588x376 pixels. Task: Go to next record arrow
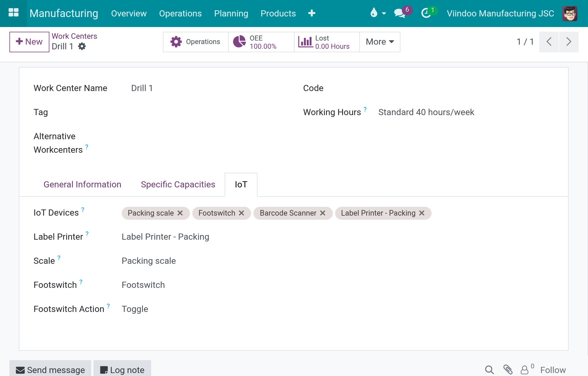tap(569, 42)
